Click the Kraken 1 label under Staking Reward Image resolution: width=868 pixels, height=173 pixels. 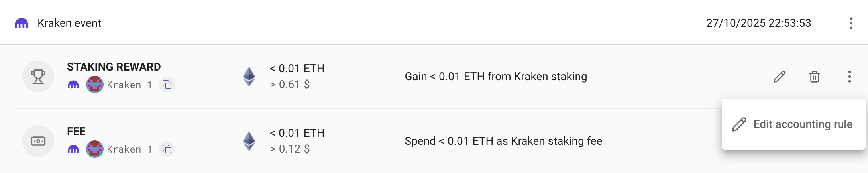(129, 85)
